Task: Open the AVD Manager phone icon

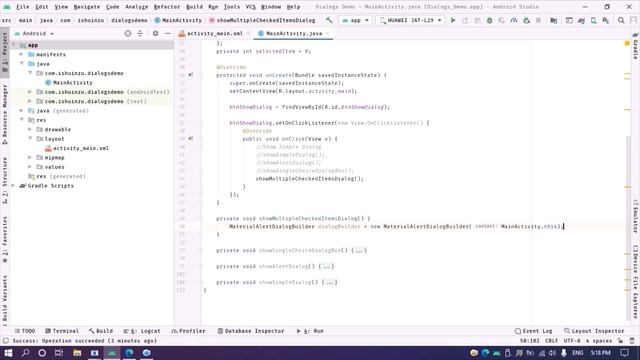Action: (593, 20)
